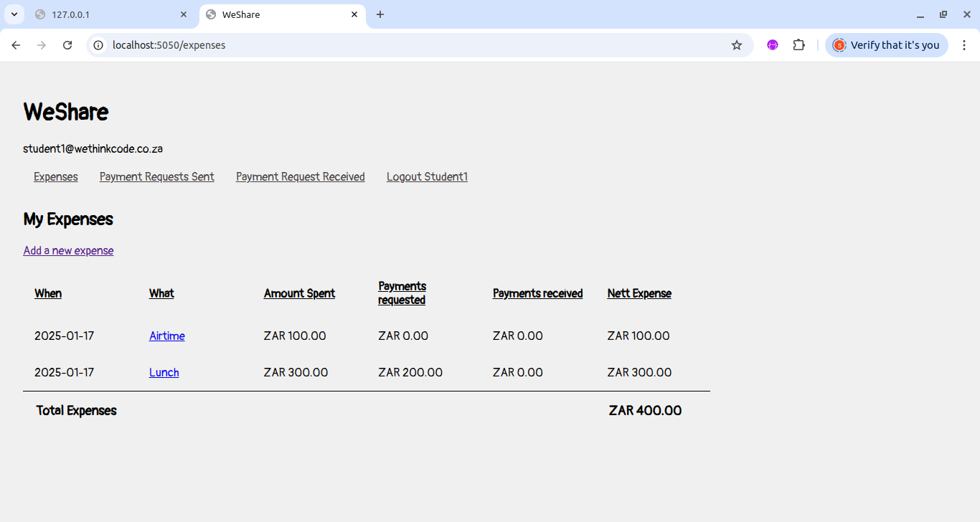This screenshot has height=522, width=980.
Task: Open the Lunch expense details
Action: [x=164, y=372]
